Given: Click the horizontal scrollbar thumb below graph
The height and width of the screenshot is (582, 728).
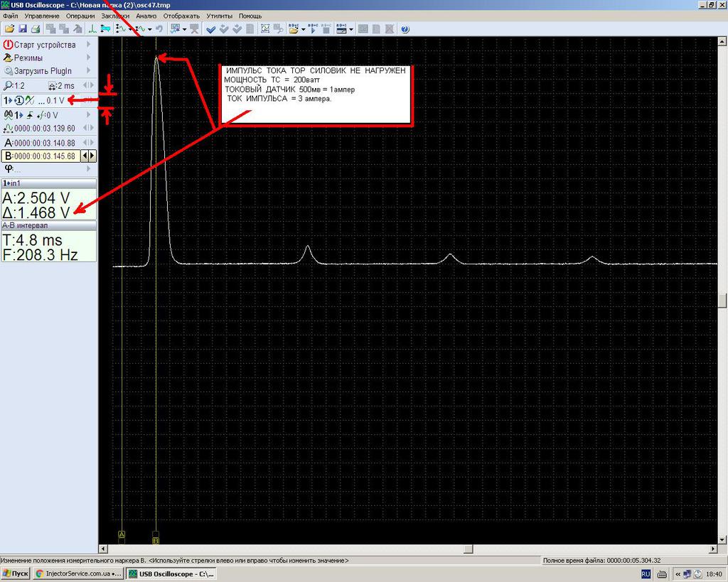Looking at the screenshot, I should (469, 549).
